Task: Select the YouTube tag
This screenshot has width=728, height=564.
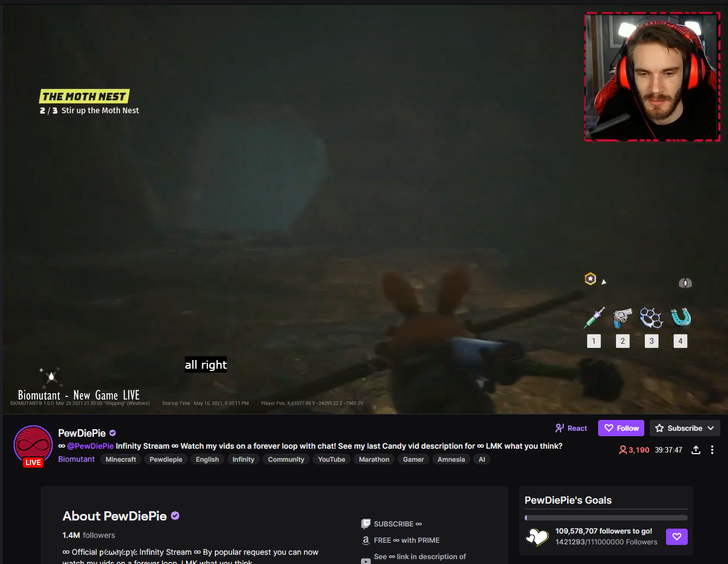Action: pos(332,460)
